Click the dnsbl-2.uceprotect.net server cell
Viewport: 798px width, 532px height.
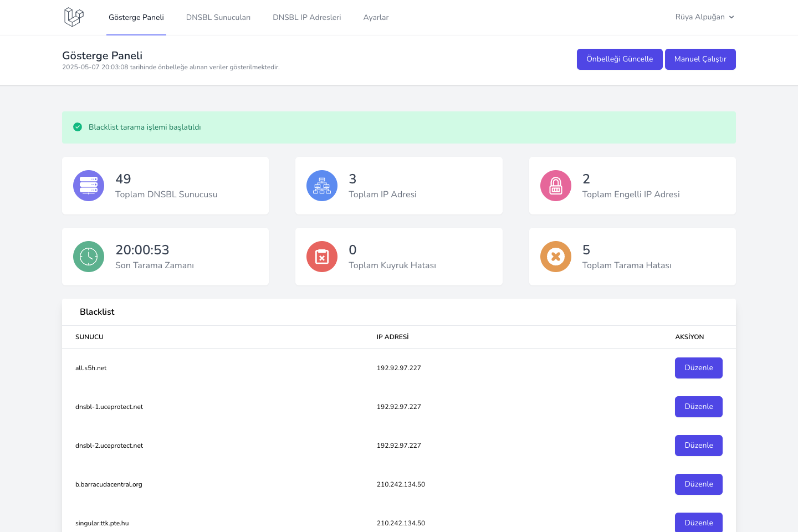(109, 446)
